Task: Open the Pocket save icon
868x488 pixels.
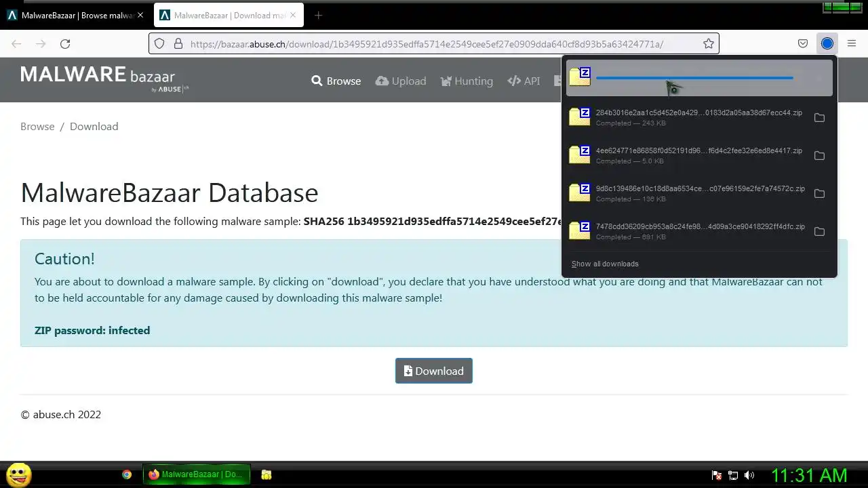Action: pos(803,43)
